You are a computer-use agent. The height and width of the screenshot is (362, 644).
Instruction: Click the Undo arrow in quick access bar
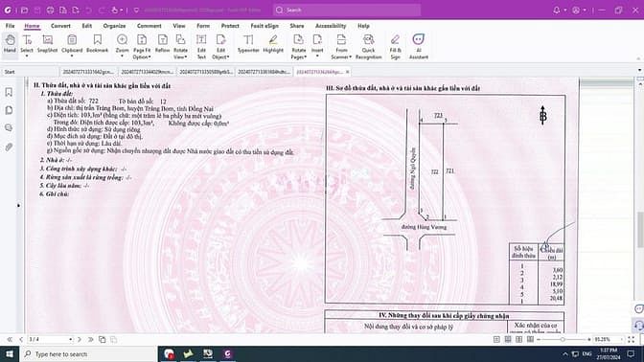pos(89,10)
